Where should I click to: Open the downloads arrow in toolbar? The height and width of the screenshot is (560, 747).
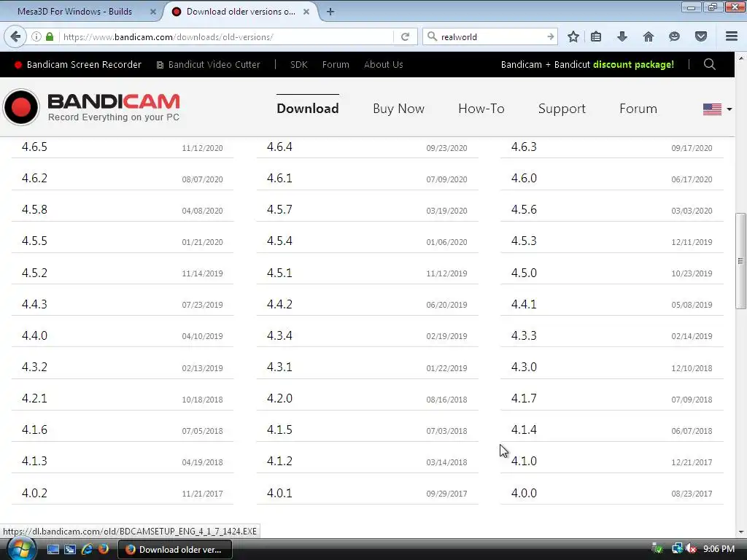(x=622, y=36)
